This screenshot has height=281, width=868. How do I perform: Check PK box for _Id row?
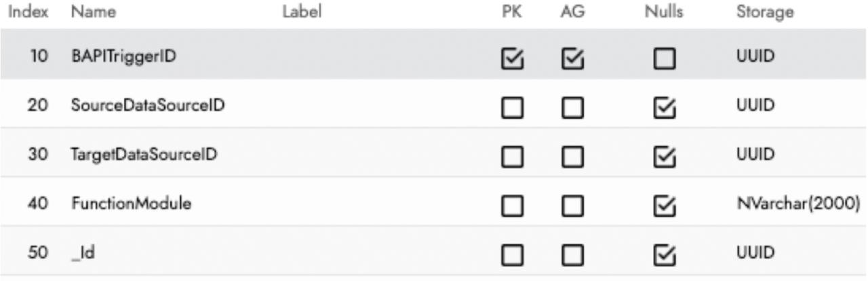[x=511, y=255]
